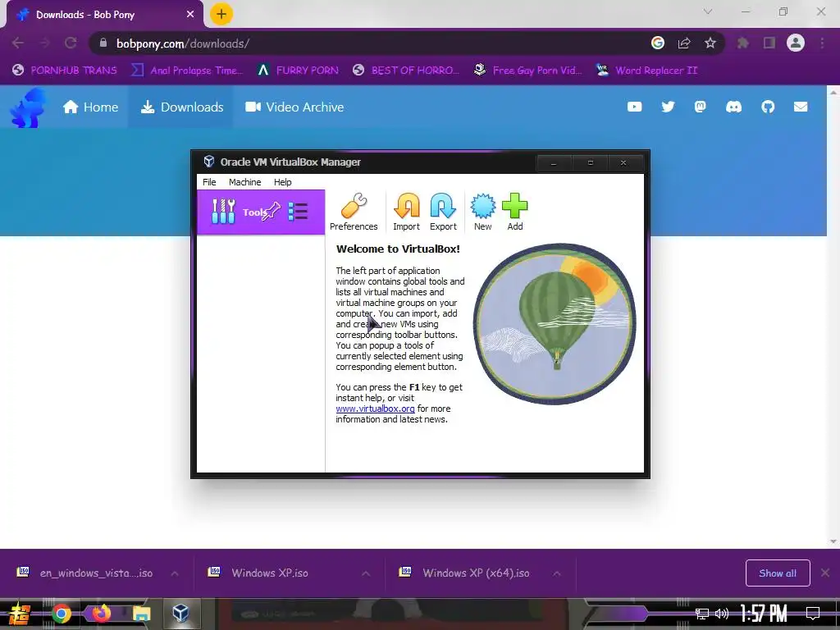The image size is (840, 630).
Task: Click the share page icon
Action: tap(684, 43)
